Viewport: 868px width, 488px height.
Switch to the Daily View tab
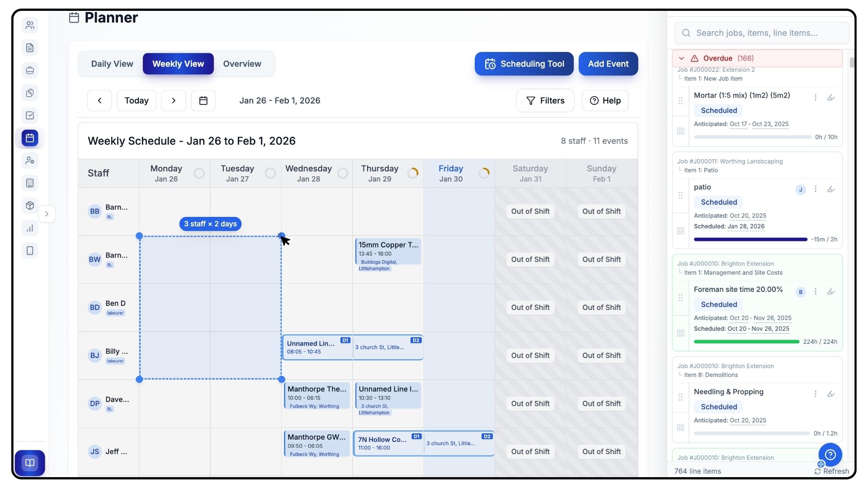pyautogui.click(x=112, y=64)
